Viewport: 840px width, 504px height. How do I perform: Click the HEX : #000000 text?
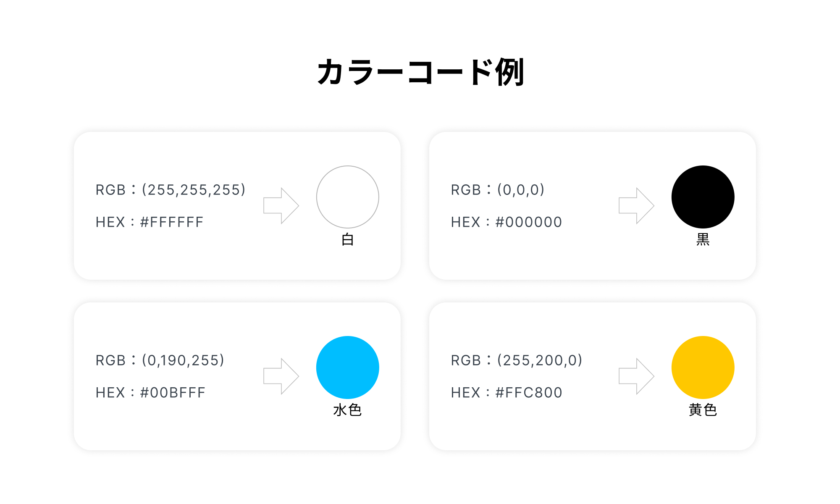click(507, 222)
